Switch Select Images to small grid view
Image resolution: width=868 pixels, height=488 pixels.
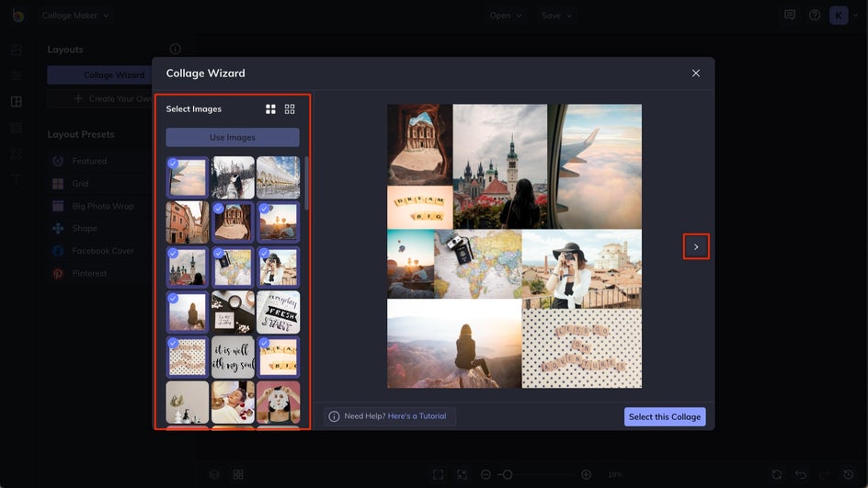pos(290,109)
